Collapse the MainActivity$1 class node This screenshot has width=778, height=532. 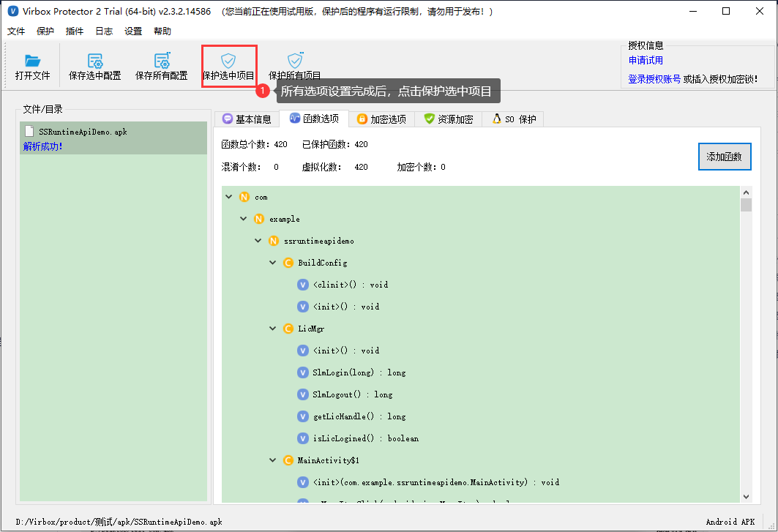272,460
